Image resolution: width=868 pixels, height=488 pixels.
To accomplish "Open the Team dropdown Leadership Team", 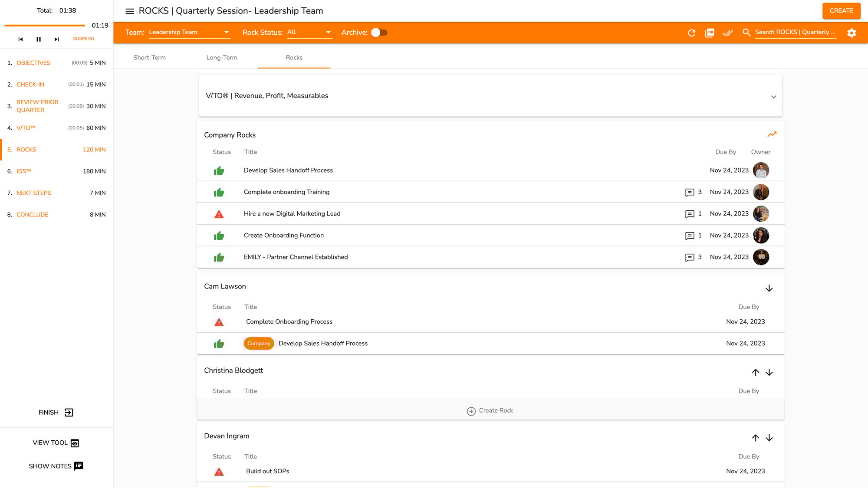I will (189, 33).
